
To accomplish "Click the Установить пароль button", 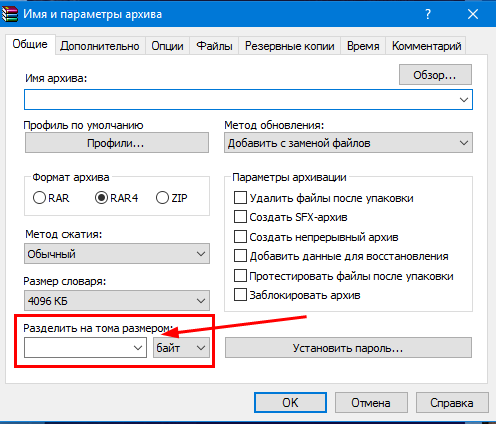I will tap(348, 348).
